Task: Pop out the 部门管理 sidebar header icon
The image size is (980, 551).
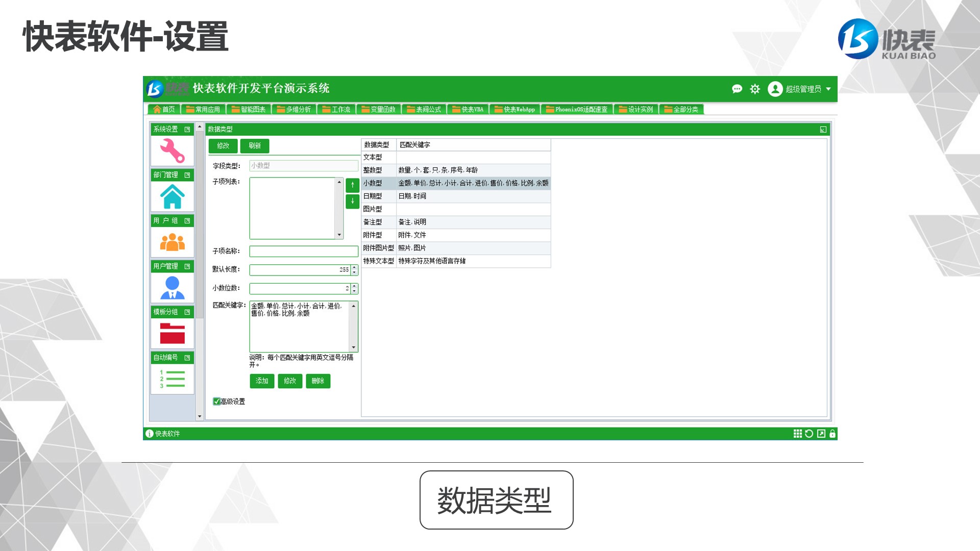Action: [x=187, y=175]
